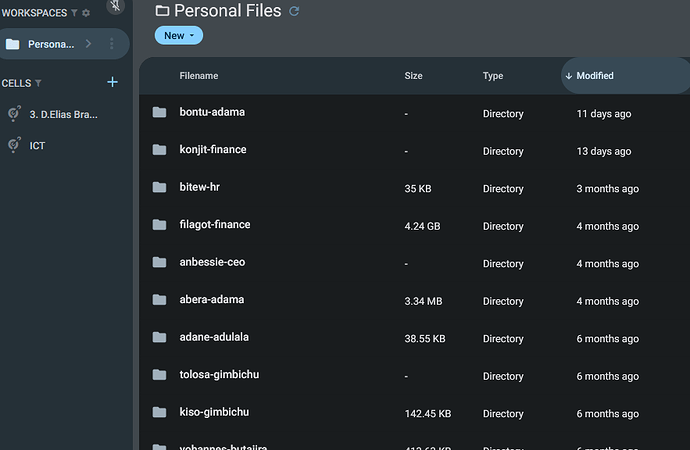
Task: Toggle Modified sort order
Action: coord(625,76)
